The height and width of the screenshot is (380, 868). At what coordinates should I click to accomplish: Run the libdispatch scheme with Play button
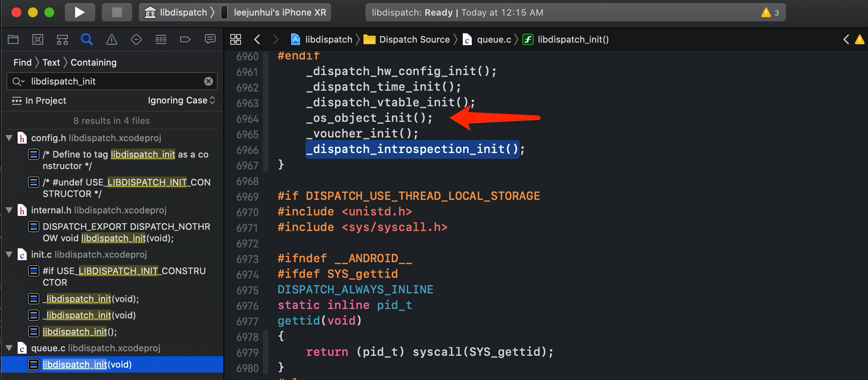(x=80, y=12)
